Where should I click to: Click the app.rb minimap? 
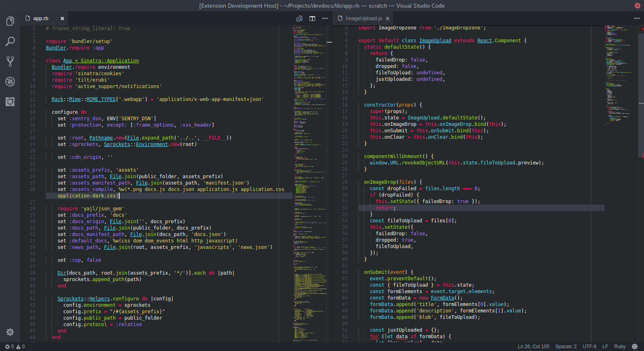310,183
